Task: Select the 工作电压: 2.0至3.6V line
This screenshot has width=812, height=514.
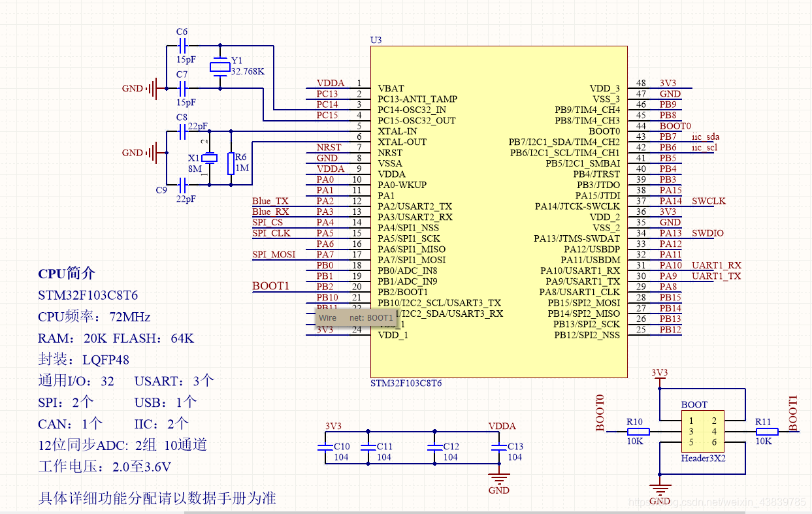Action: 105,467
